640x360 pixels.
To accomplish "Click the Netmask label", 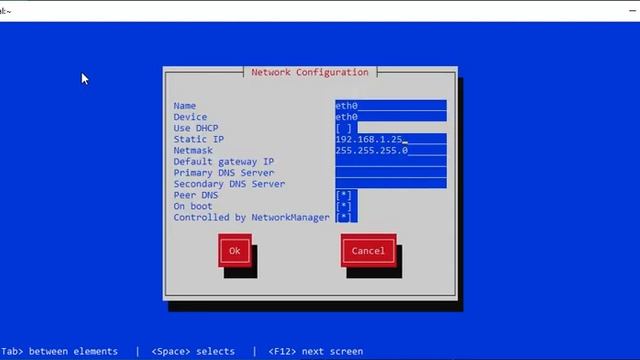I will 193,150.
